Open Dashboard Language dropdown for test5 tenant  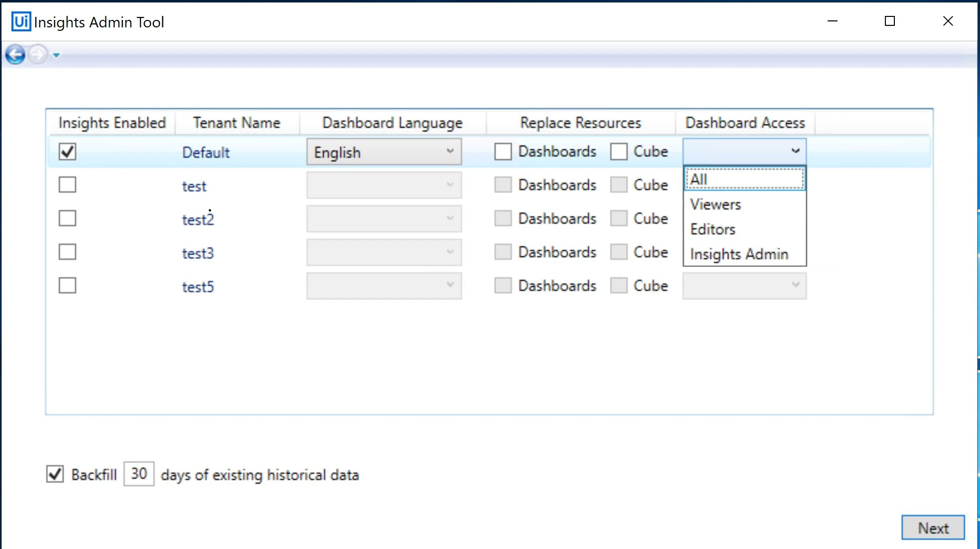tap(384, 286)
